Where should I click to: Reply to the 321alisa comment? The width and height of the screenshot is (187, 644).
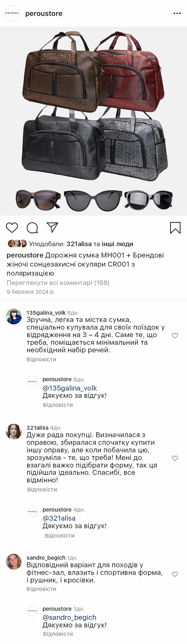(x=42, y=489)
